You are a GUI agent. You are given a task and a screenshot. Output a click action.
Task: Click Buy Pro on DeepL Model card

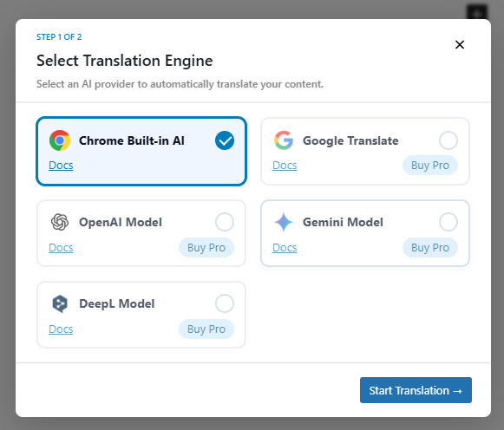pos(206,329)
